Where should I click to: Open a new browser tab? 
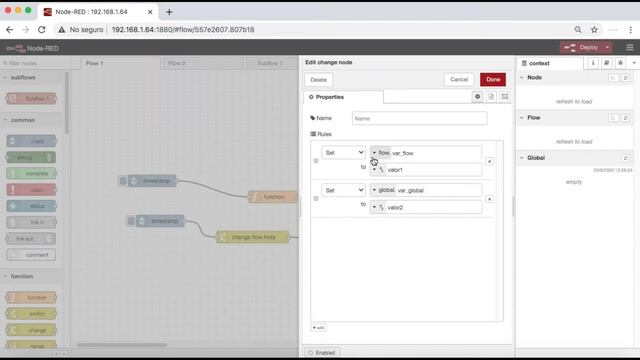click(x=169, y=12)
